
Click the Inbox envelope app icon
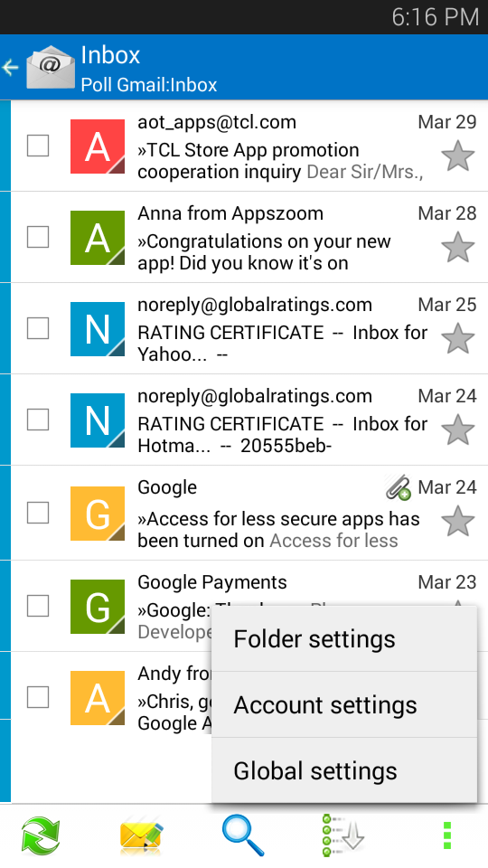pyautogui.click(x=51, y=68)
